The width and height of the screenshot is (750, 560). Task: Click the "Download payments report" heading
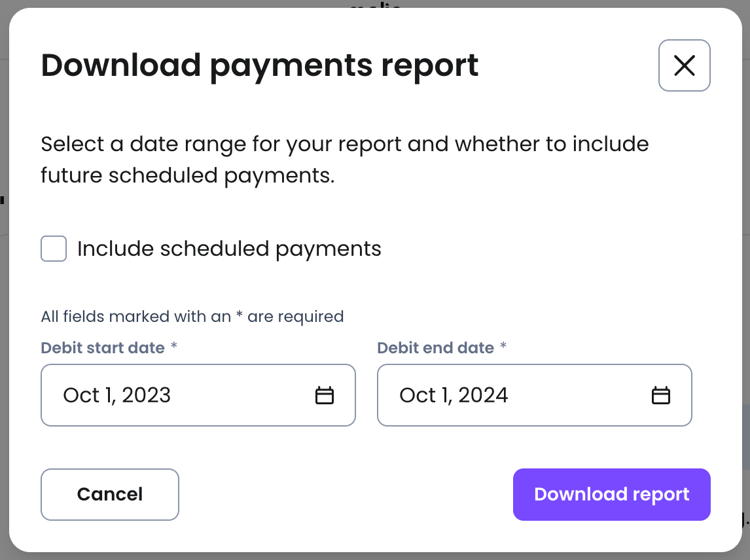tap(260, 65)
